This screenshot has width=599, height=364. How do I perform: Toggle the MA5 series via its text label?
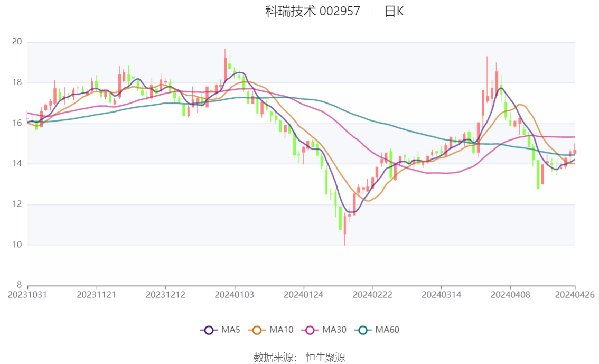click(x=231, y=330)
